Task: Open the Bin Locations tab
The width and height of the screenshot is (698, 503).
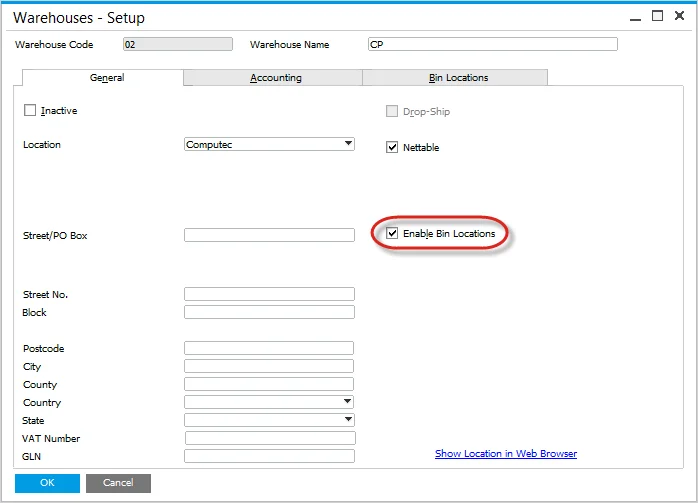Action: point(457,78)
